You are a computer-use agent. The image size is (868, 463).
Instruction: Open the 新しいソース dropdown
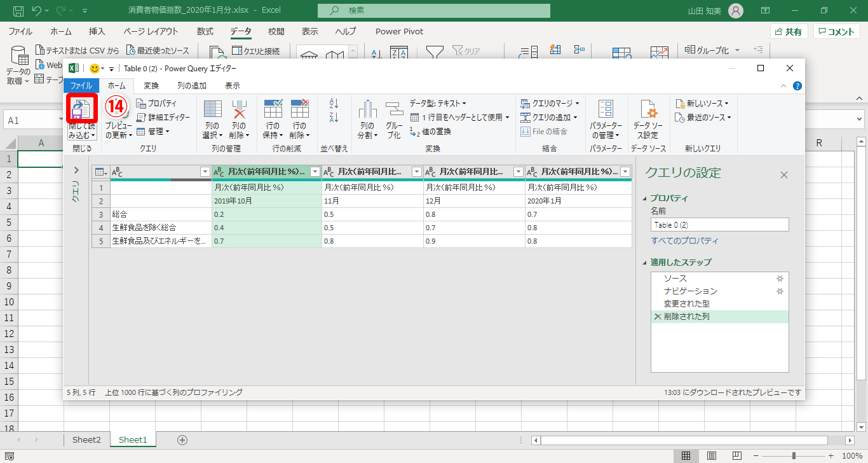point(702,103)
